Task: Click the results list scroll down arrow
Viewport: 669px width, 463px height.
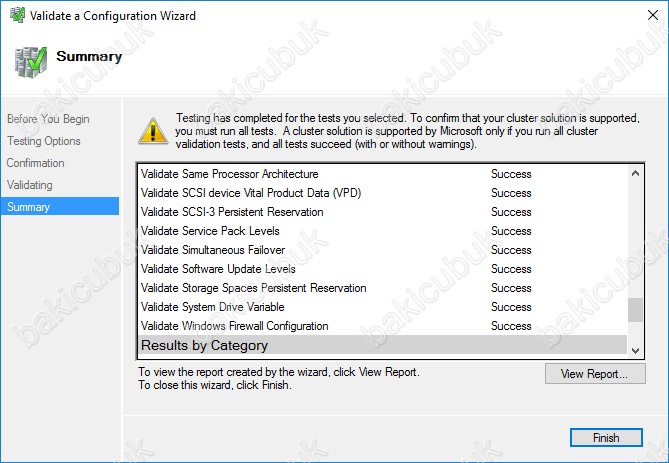Action: point(635,350)
